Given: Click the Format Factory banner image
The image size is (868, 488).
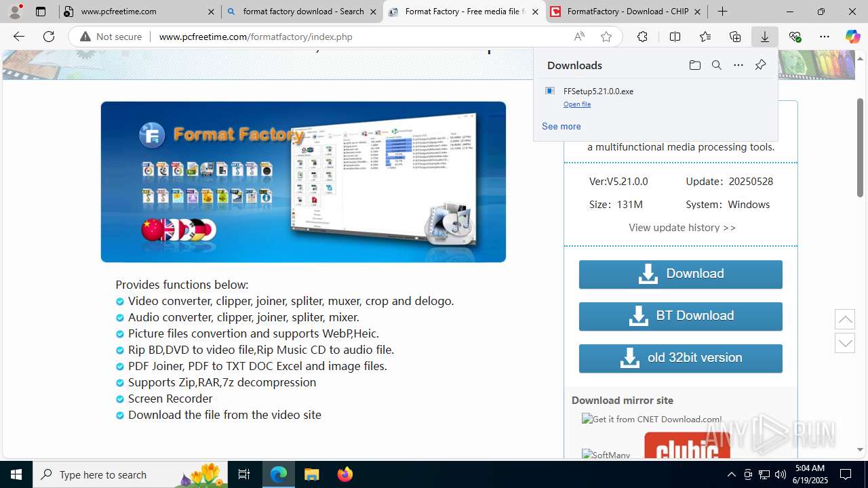Looking at the screenshot, I should pyautogui.click(x=303, y=182).
